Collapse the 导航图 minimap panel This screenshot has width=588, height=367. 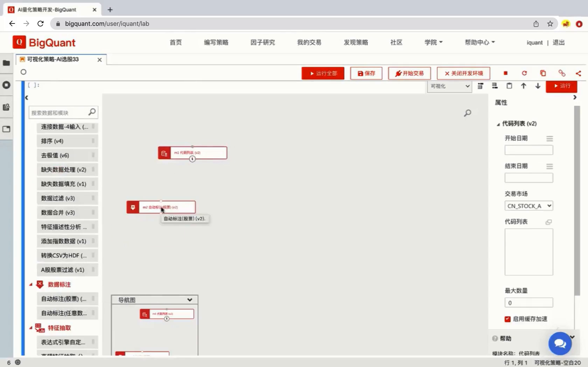coord(189,300)
